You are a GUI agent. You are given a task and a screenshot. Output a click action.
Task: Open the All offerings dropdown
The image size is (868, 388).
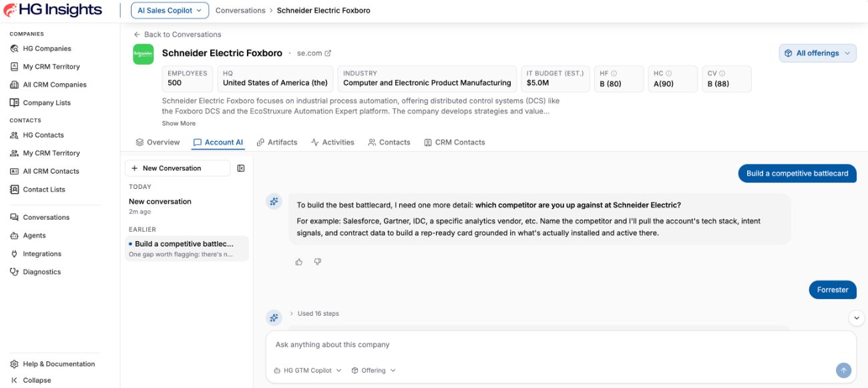[x=817, y=53]
